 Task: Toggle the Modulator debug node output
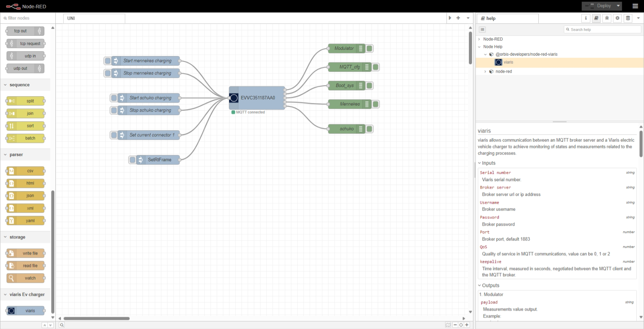click(369, 48)
